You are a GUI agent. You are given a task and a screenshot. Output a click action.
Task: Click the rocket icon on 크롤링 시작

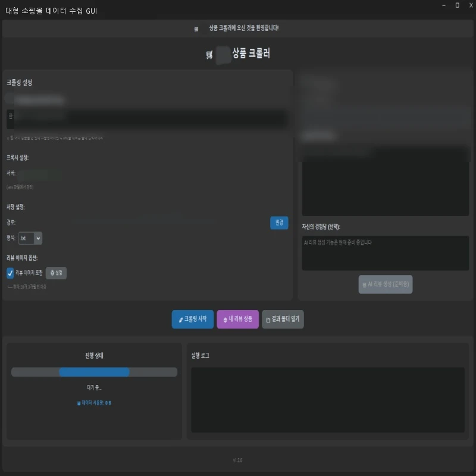pos(181,320)
